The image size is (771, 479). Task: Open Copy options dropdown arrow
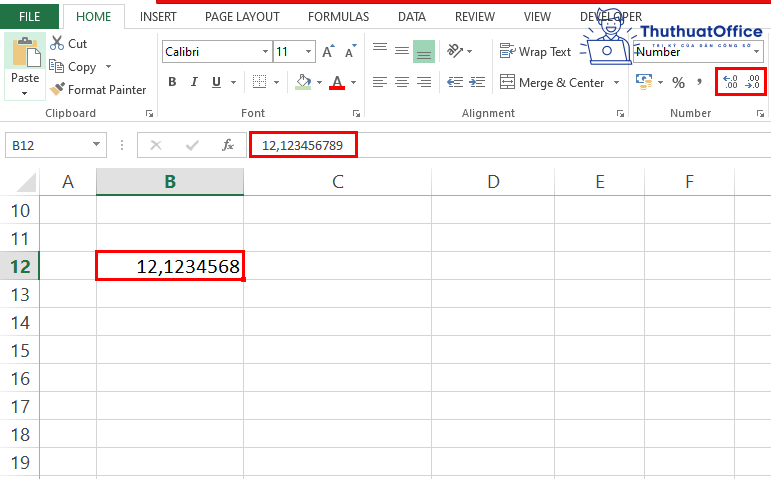(x=109, y=66)
